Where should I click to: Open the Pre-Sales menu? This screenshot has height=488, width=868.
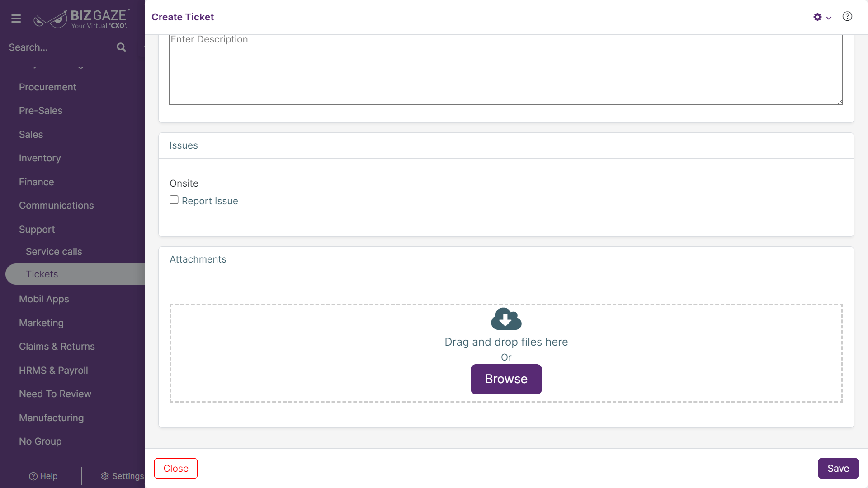pos(41,111)
